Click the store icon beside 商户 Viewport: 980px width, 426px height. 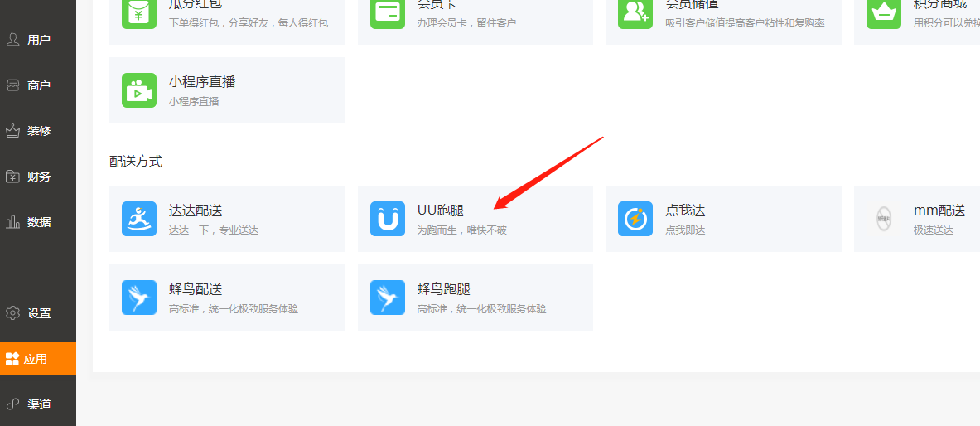pos(12,85)
